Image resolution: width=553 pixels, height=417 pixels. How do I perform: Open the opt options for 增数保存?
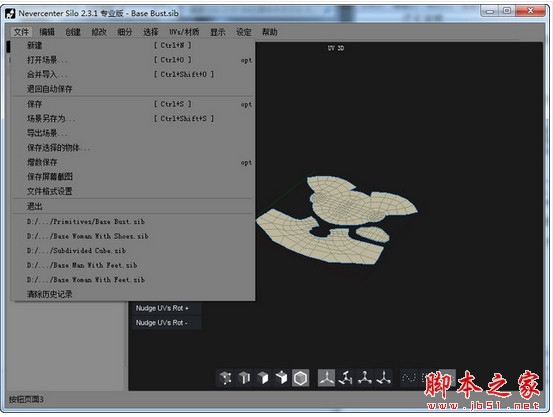[x=246, y=163]
